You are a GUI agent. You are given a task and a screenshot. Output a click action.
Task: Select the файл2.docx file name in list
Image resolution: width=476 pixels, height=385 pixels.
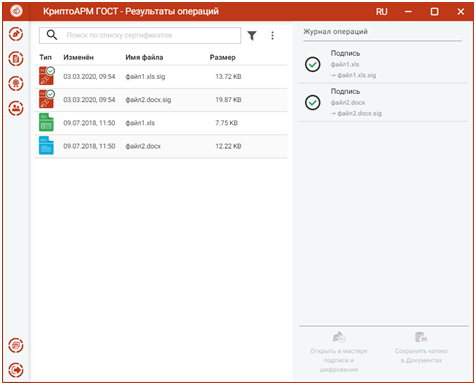[143, 146]
